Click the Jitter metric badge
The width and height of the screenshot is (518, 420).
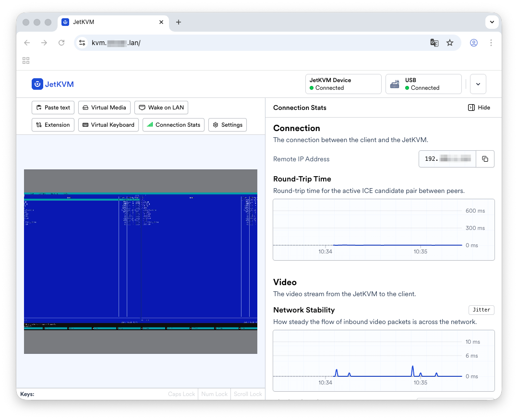click(x=482, y=310)
